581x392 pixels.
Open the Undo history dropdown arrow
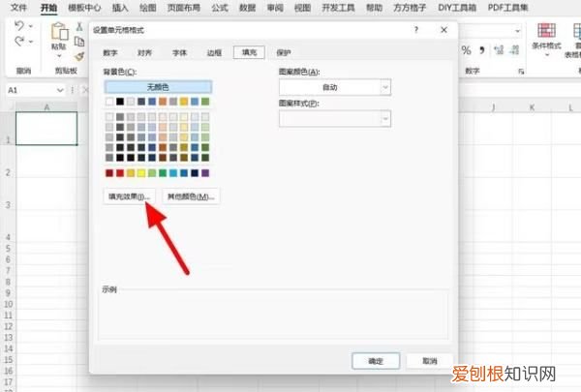(31, 26)
